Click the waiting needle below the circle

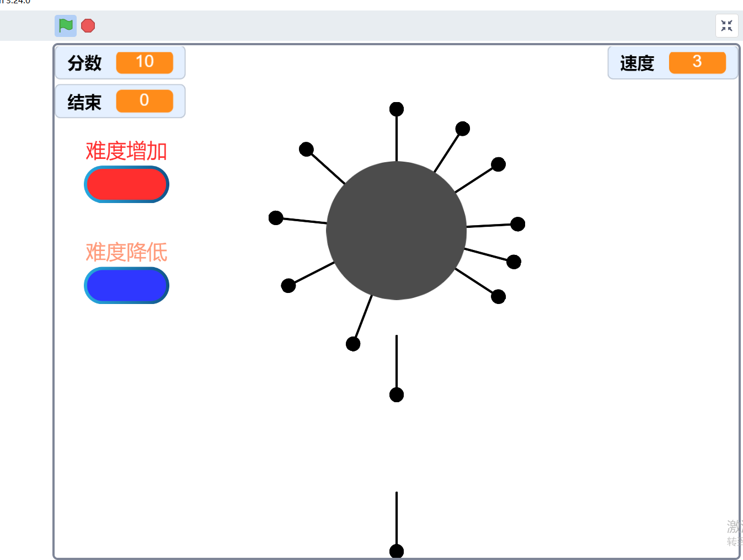click(x=397, y=369)
